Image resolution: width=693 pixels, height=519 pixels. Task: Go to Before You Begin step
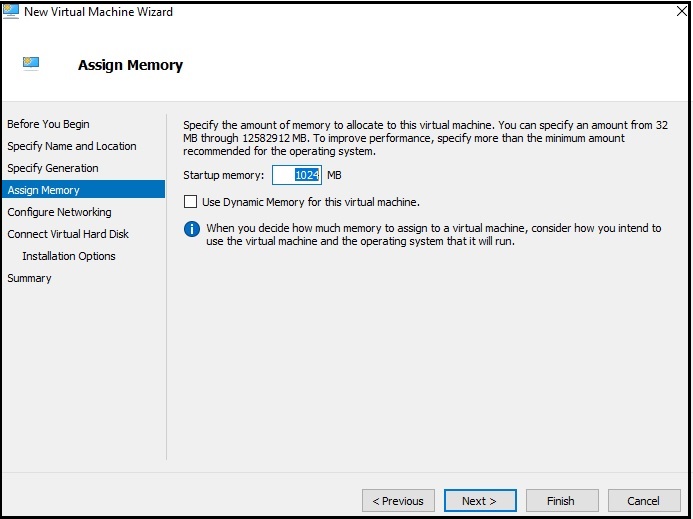48,124
